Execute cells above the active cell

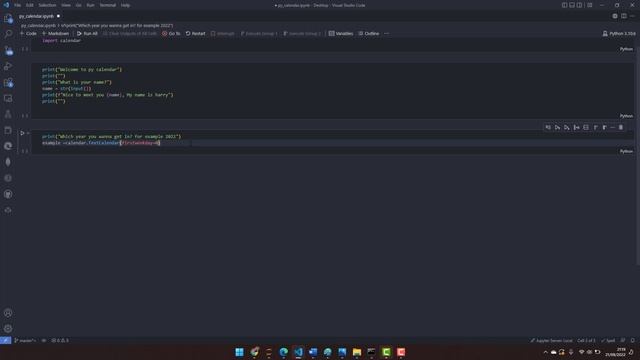click(x=558, y=127)
